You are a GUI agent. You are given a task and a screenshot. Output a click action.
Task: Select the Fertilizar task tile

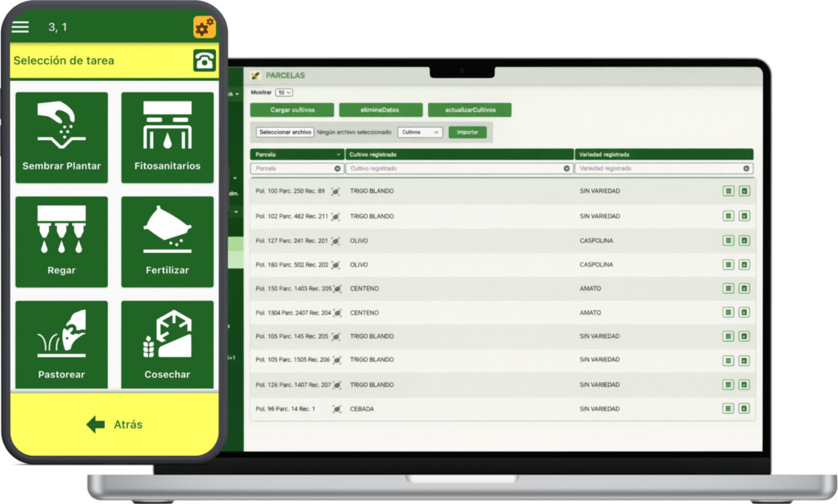tap(167, 241)
